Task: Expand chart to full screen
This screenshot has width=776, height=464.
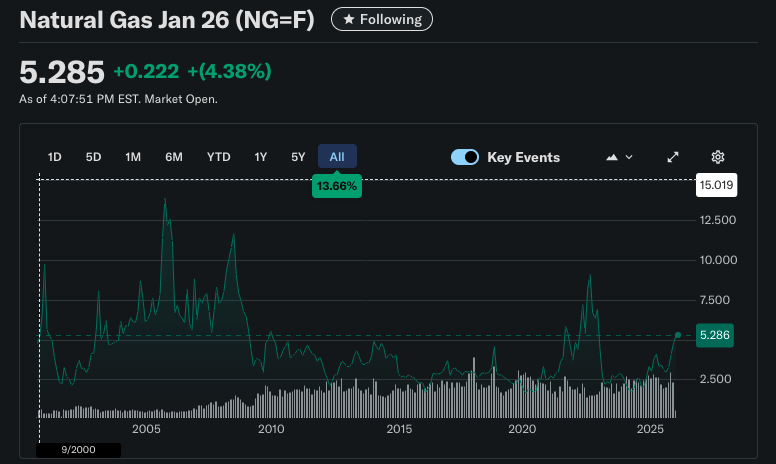Action: 673,157
